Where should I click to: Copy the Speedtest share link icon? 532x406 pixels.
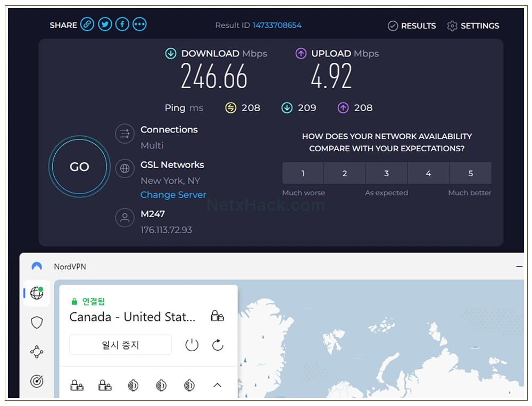pos(87,24)
